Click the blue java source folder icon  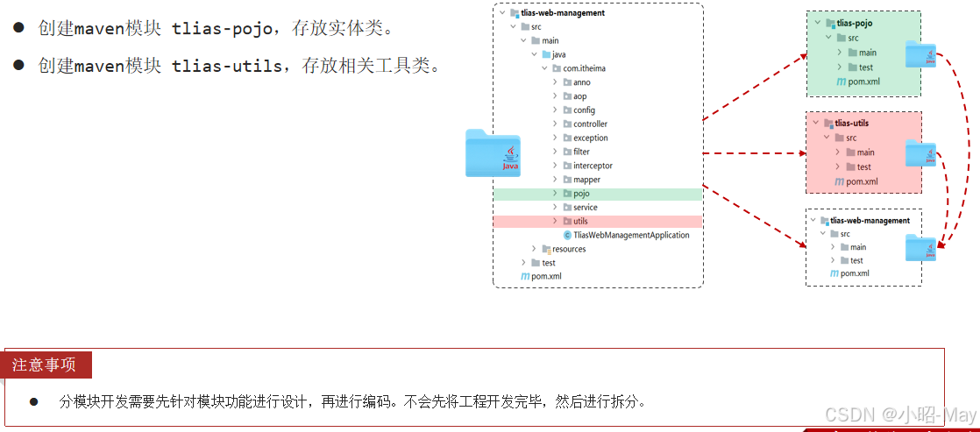[x=546, y=54]
